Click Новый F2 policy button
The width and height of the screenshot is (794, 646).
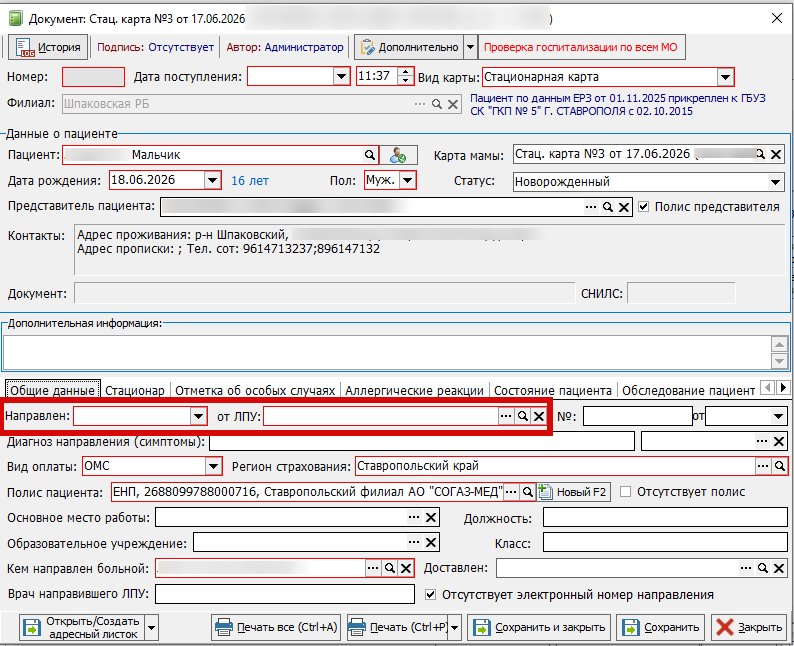[574, 492]
